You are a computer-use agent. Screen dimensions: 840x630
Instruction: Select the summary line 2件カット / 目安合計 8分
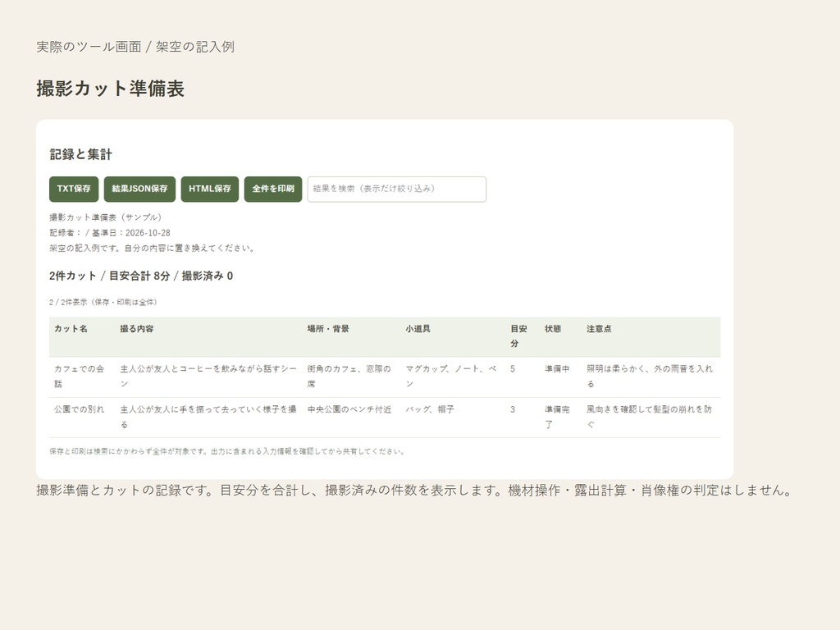pos(141,276)
